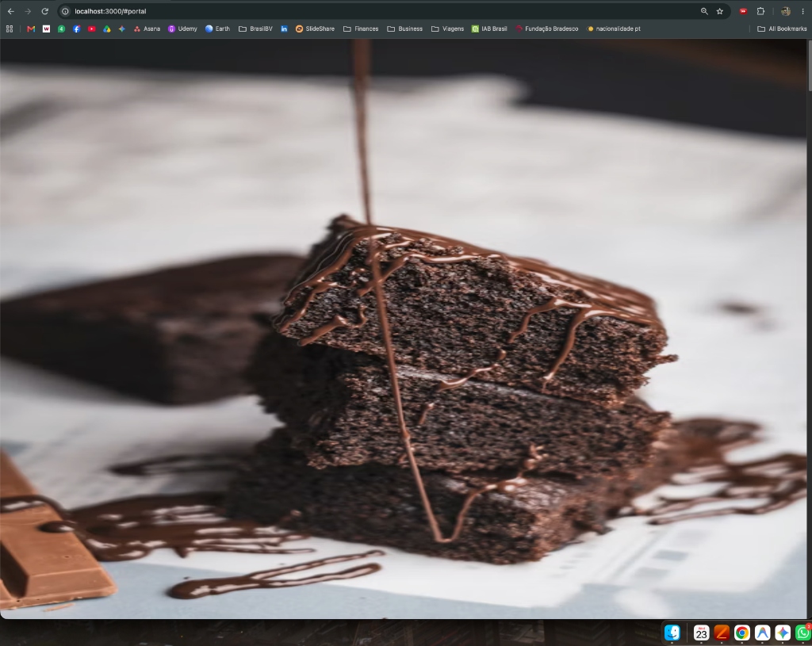Expand the BrasilBV bookmarks folder
812x646 pixels.
pos(256,29)
